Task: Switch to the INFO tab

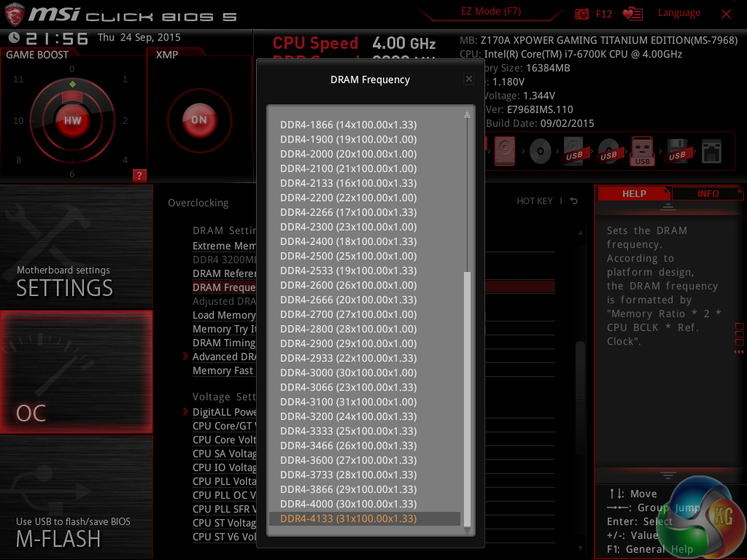Action: click(x=708, y=193)
